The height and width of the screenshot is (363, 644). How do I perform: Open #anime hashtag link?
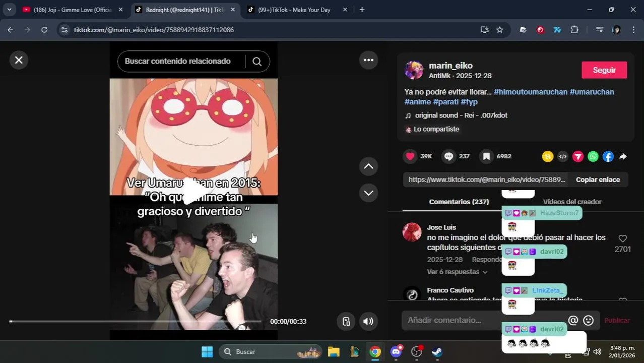(x=418, y=102)
